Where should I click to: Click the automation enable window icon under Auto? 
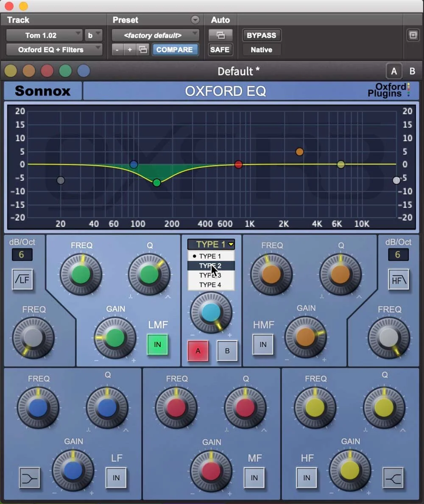pyautogui.click(x=220, y=35)
